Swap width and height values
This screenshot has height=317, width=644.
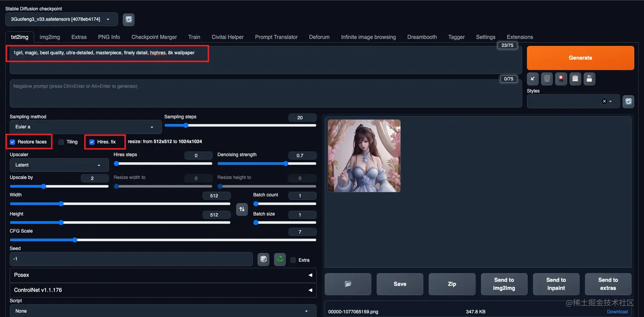(x=242, y=209)
